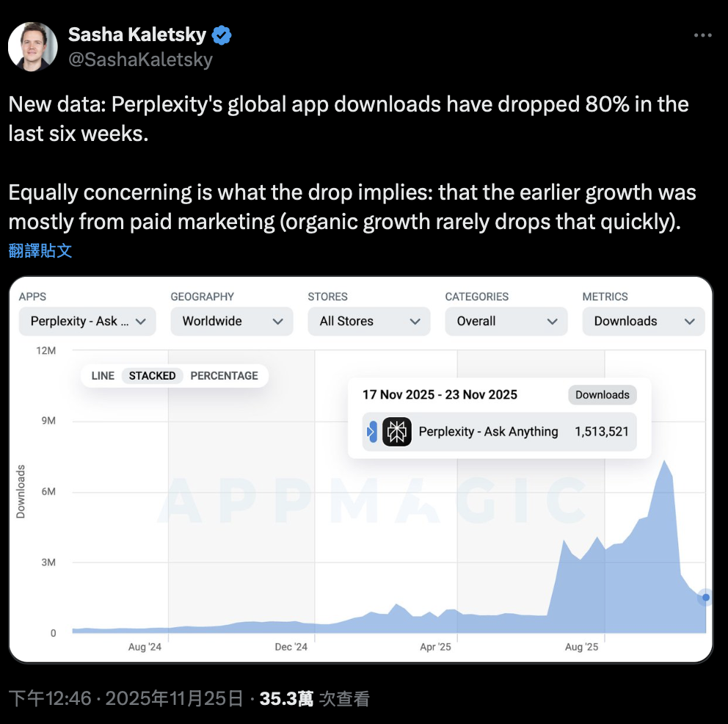Select the STACKED chart mode
This screenshot has height=724, width=728.
152,376
